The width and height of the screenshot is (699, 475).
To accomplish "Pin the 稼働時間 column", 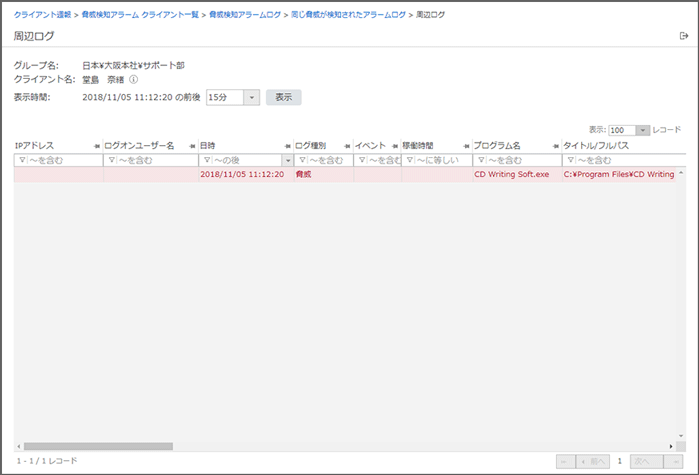I will 466,146.
